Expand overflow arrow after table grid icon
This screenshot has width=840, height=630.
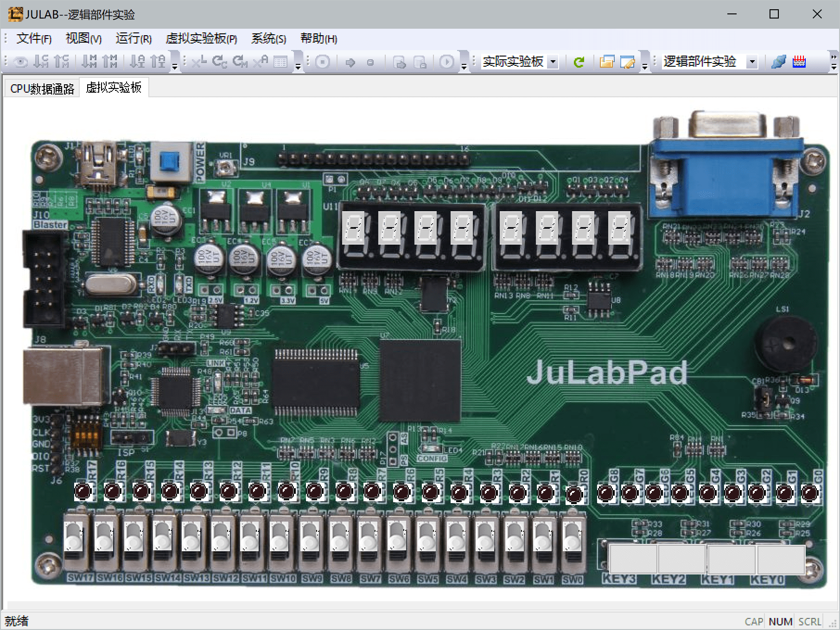298,62
